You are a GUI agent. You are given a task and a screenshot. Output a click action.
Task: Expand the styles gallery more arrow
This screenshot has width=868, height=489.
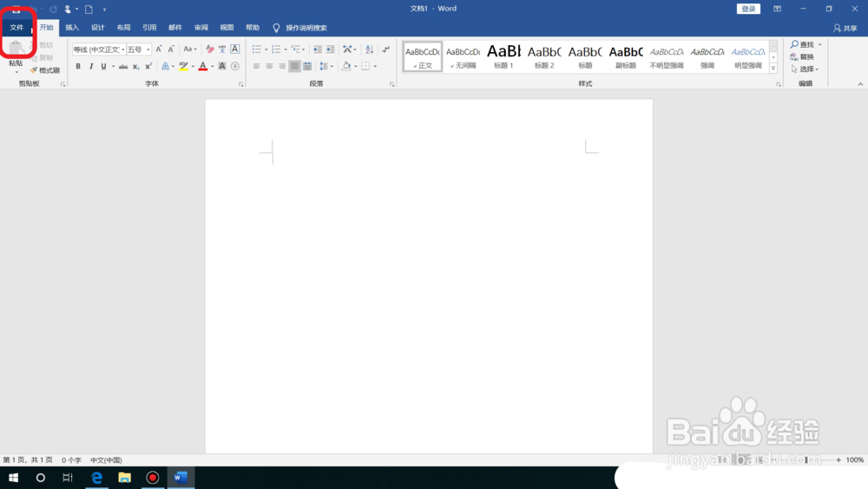(773, 68)
